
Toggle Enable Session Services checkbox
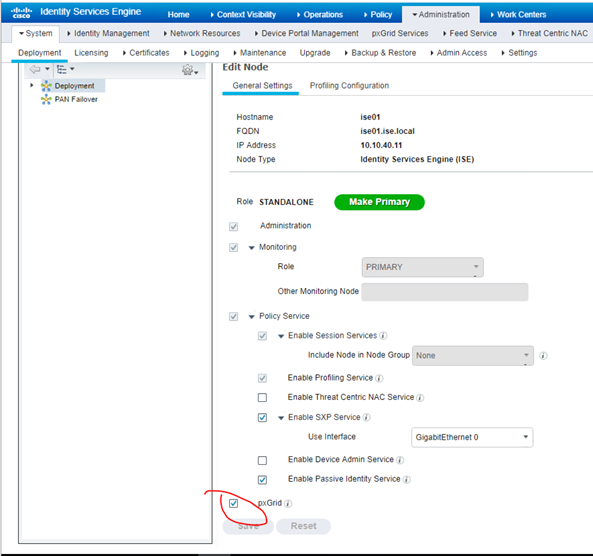pyautogui.click(x=262, y=336)
